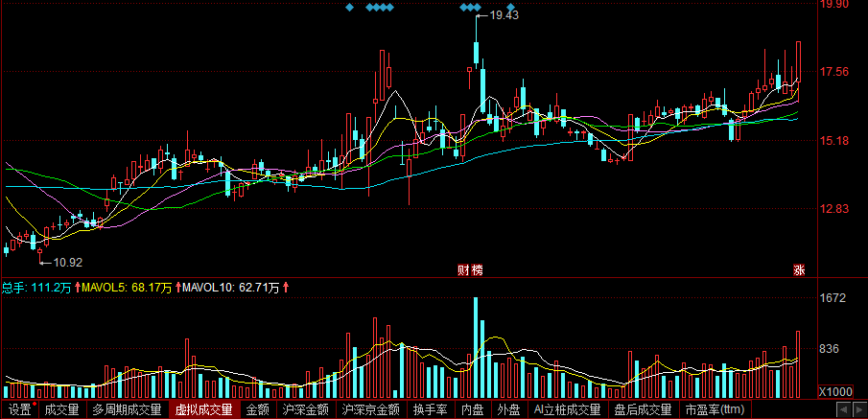Select the 多周期成交量 tab
The height and width of the screenshot is (419, 868).
point(127,410)
